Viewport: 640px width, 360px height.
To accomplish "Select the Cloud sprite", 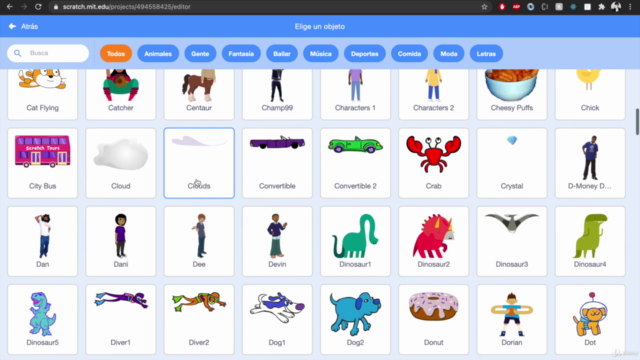I will (121, 163).
